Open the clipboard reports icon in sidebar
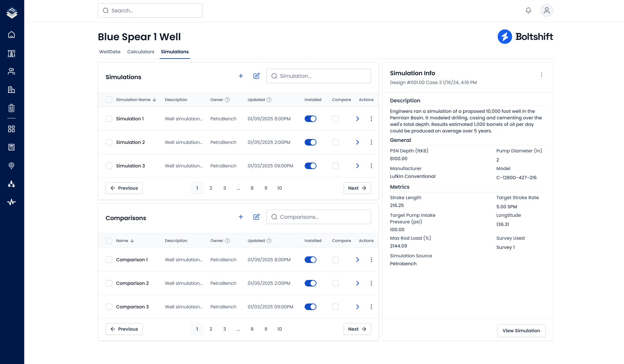The width and height of the screenshot is (624, 364). coord(11,108)
